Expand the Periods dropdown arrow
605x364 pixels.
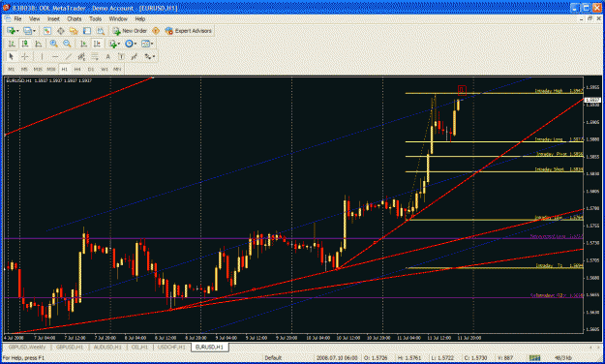136,44
